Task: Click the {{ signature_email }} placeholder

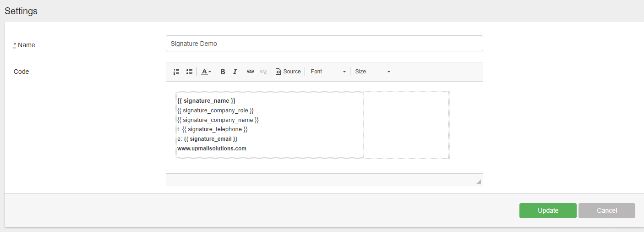Action: (x=211, y=138)
